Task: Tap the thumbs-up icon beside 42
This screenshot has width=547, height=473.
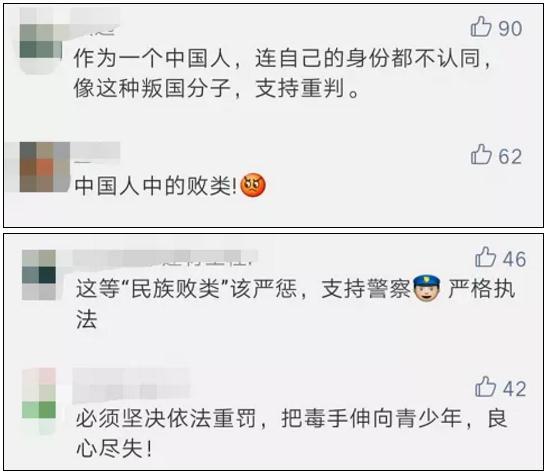Action: (485, 386)
